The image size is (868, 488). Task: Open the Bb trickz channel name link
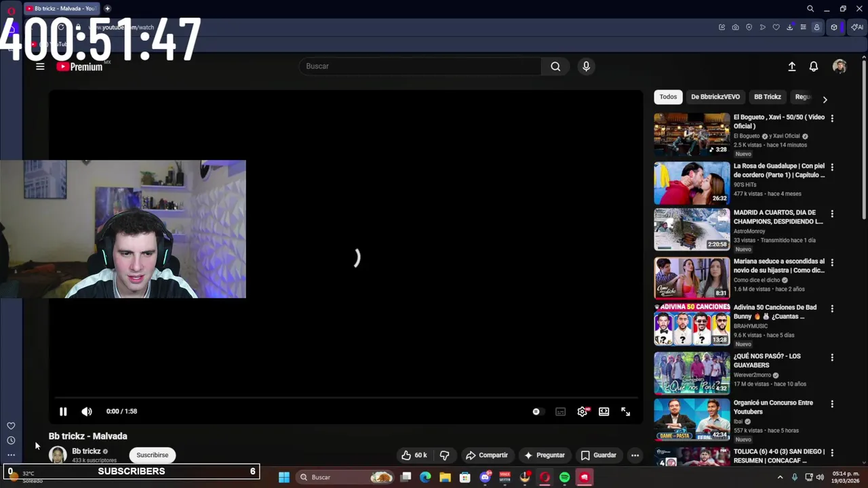coord(86,451)
